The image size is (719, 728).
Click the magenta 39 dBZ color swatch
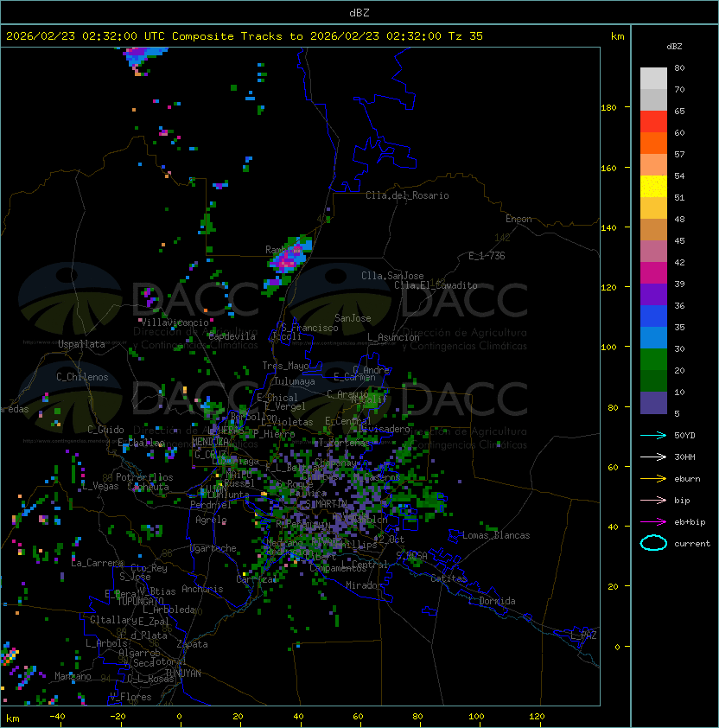tap(653, 273)
